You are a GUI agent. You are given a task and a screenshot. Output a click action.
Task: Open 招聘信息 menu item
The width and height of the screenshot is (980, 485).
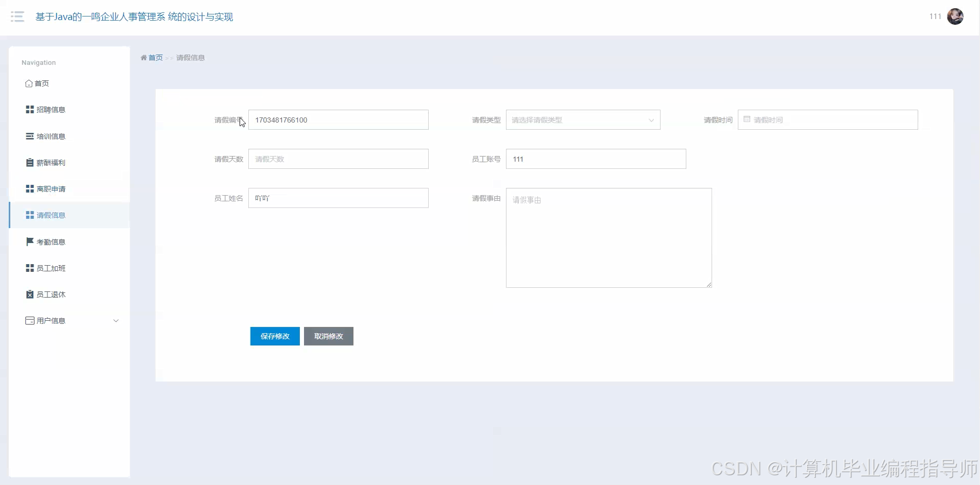[69, 110]
